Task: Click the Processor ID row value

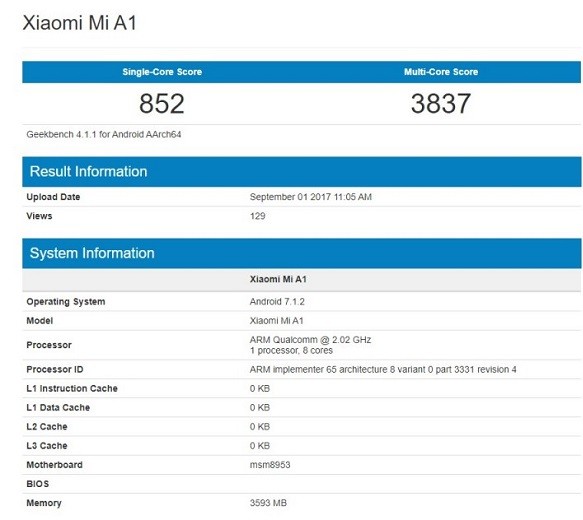Action: [x=383, y=369]
